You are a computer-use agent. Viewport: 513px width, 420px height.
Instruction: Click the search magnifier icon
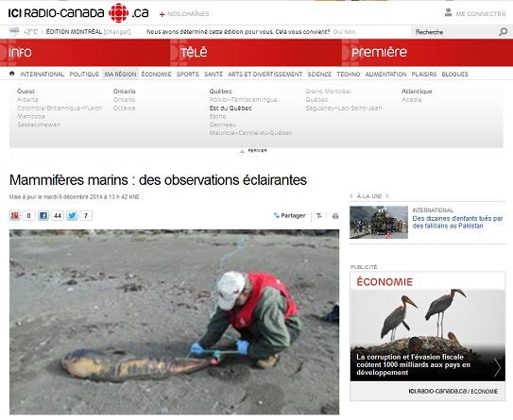click(503, 32)
